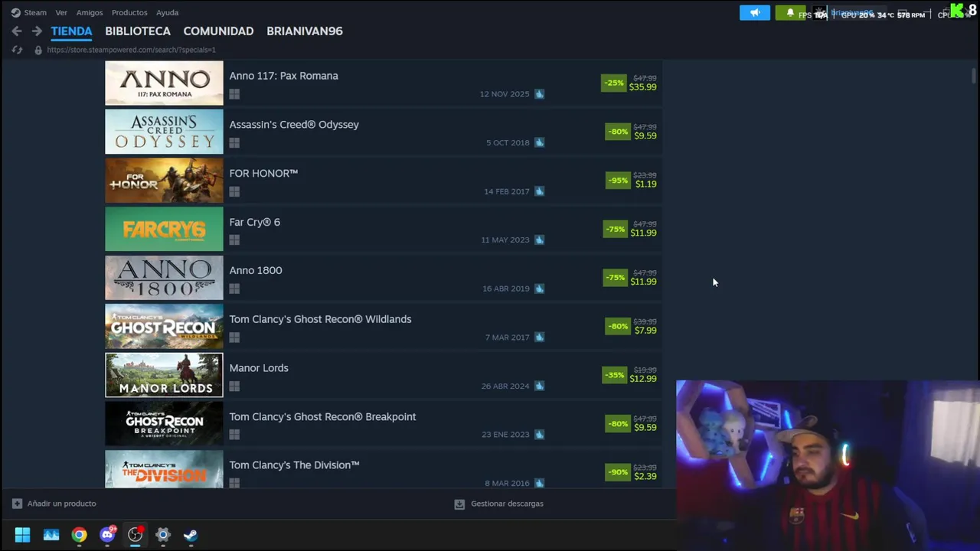Screen dimensions: 980x551
Task: Open Assassin's Creed Odyssey title link
Action: [294, 125]
